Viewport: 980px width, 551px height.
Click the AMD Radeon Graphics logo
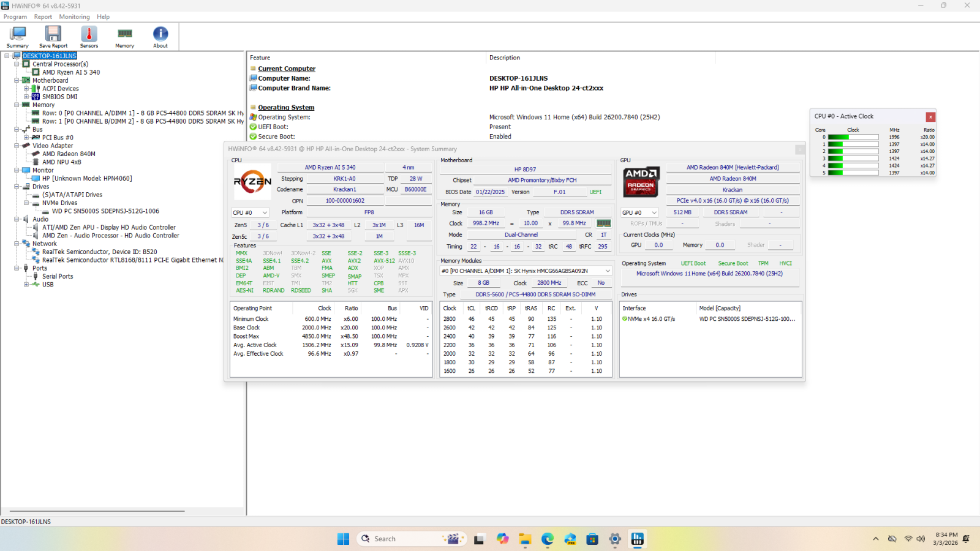[641, 182]
